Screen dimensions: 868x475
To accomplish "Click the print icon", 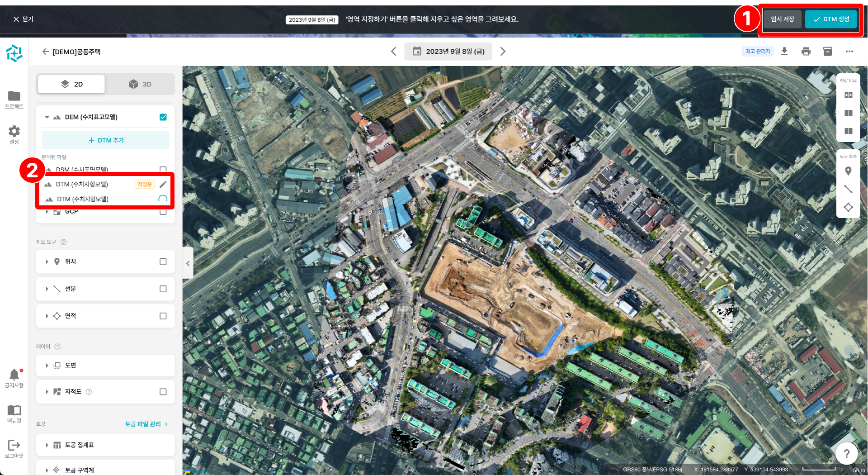I will point(806,52).
